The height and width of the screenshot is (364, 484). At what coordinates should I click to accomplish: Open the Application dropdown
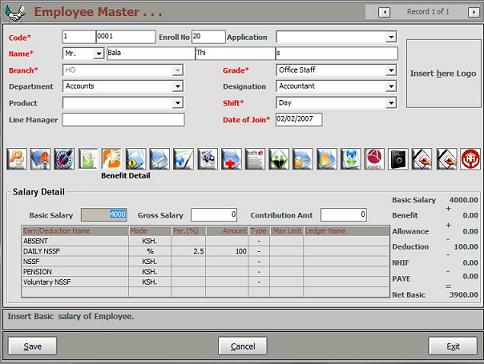click(x=391, y=37)
